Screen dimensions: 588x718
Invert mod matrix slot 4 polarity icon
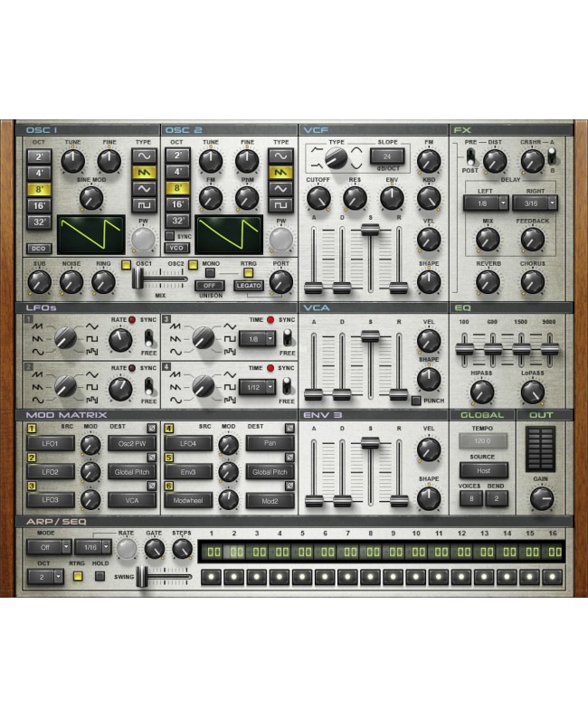(x=289, y=428)
